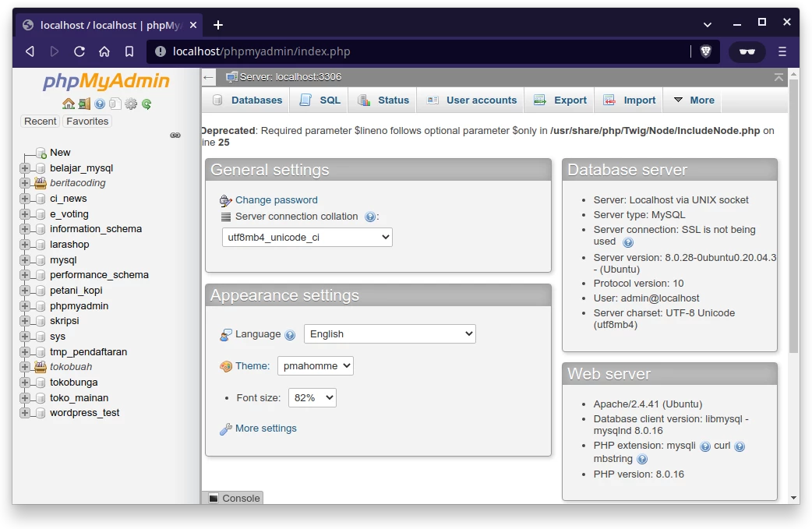Open More settings link
The width and height of the screenshot is (812, 529).
coord(264,428)
